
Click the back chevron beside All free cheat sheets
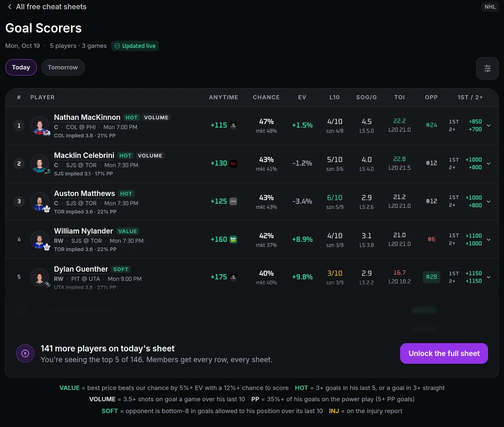pos(9,7)
